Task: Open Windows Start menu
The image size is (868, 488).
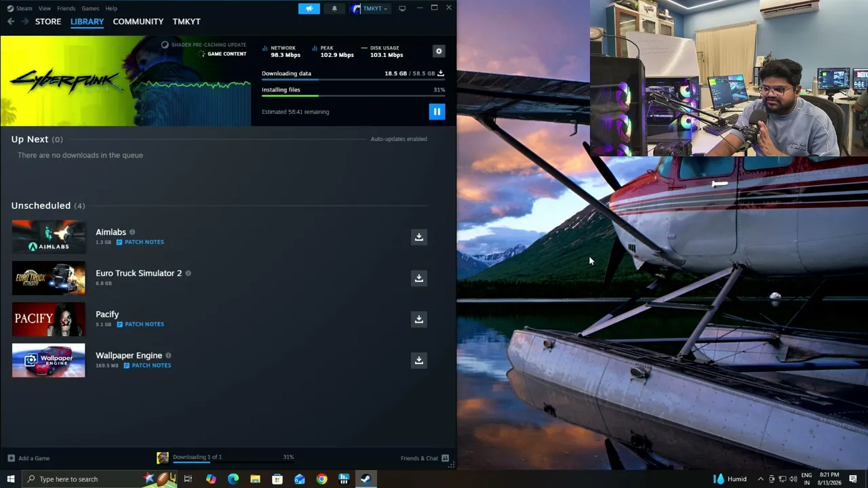Action: point(10,479)
